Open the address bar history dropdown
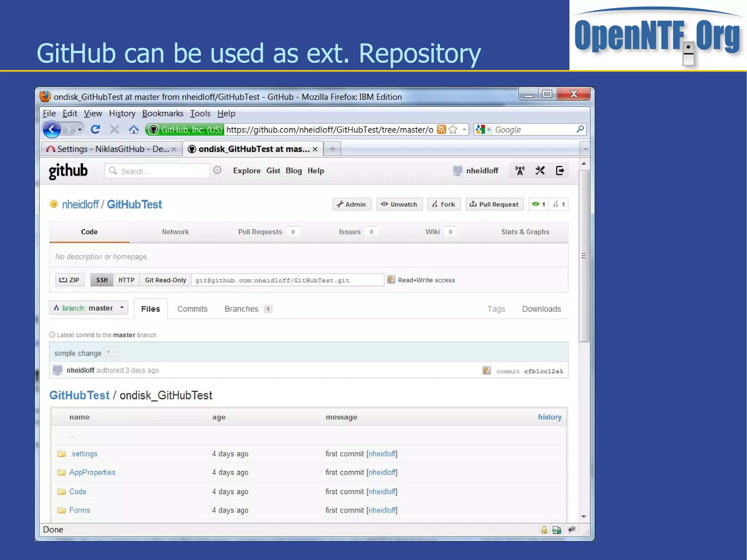 (464, 129)
